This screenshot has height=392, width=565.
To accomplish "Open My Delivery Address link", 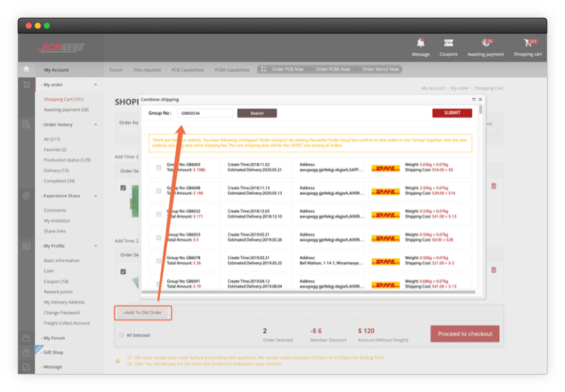I will click(64, 302).
